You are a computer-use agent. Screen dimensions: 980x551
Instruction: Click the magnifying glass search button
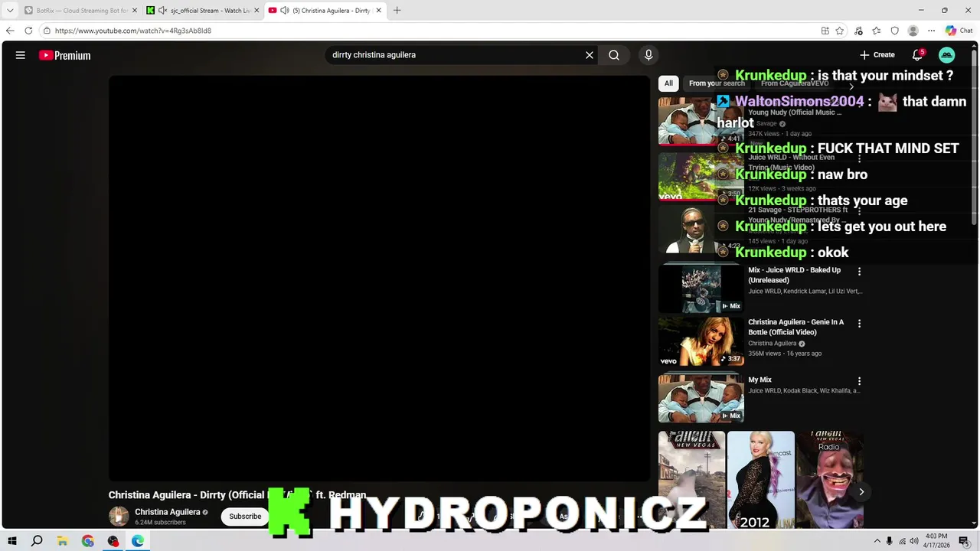coord(614,55)
